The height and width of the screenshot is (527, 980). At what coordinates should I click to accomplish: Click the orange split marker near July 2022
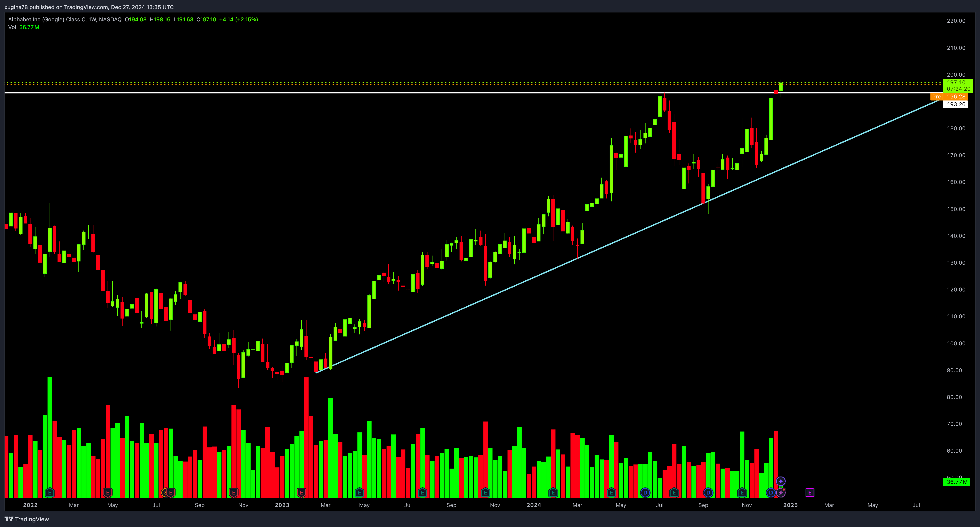[x=164, y=493]
